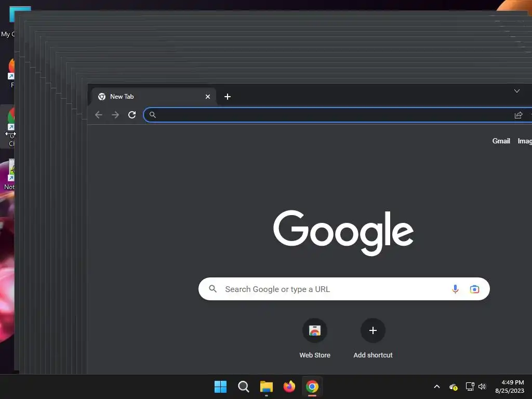Open the Web Store shortcut
The image size is (532, 399).
tap(315, 339)
